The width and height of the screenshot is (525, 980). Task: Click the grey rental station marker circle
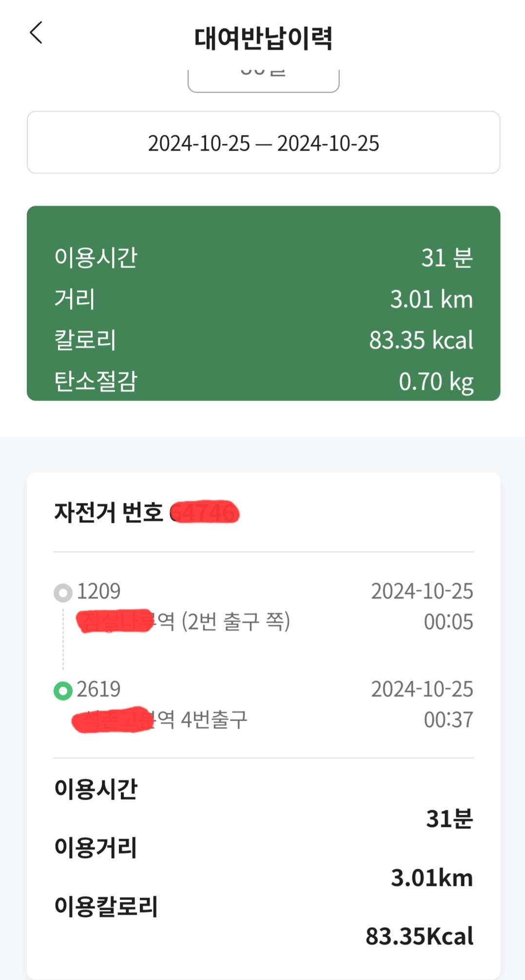(x=63, y=593)
